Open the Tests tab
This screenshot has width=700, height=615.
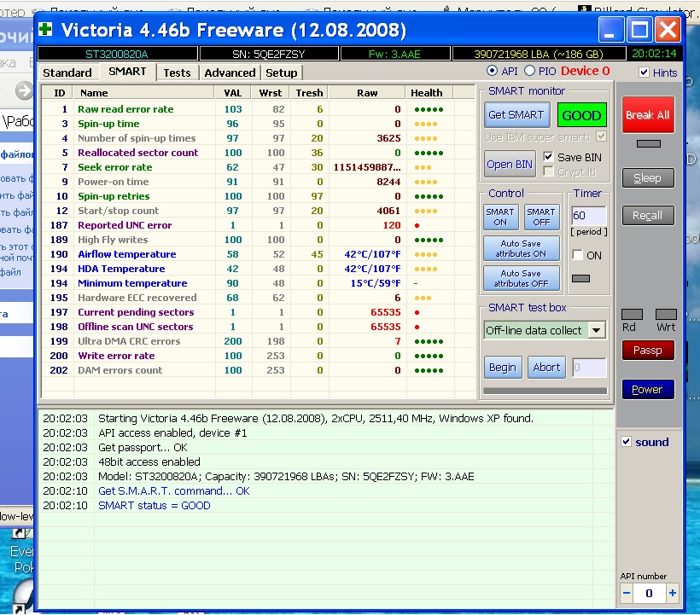point(177,73)
